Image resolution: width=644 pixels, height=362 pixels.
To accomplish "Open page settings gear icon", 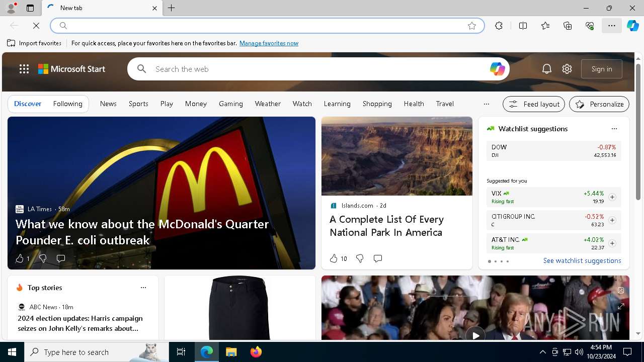I will point(567,69).
